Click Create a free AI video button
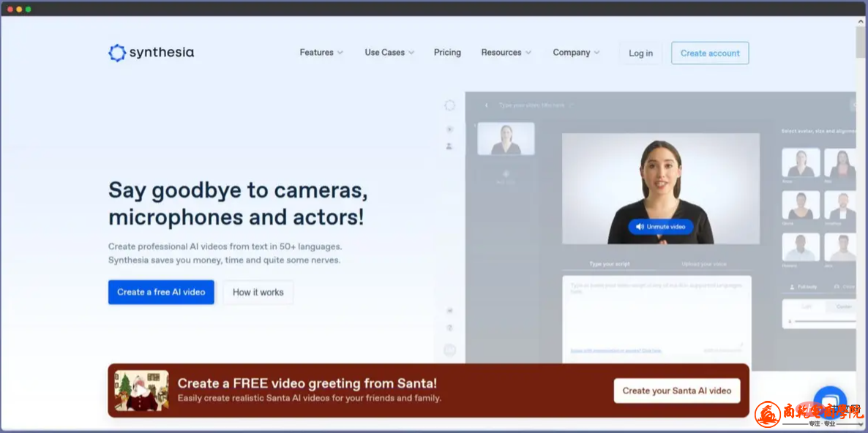 161,292
